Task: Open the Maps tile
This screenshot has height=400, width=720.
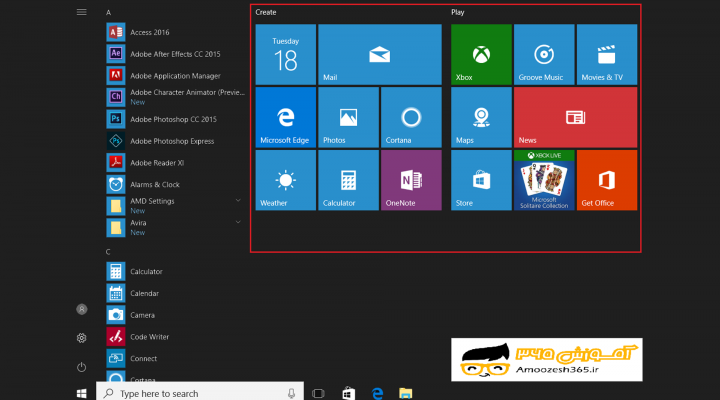Action: [x=481, y=118]
